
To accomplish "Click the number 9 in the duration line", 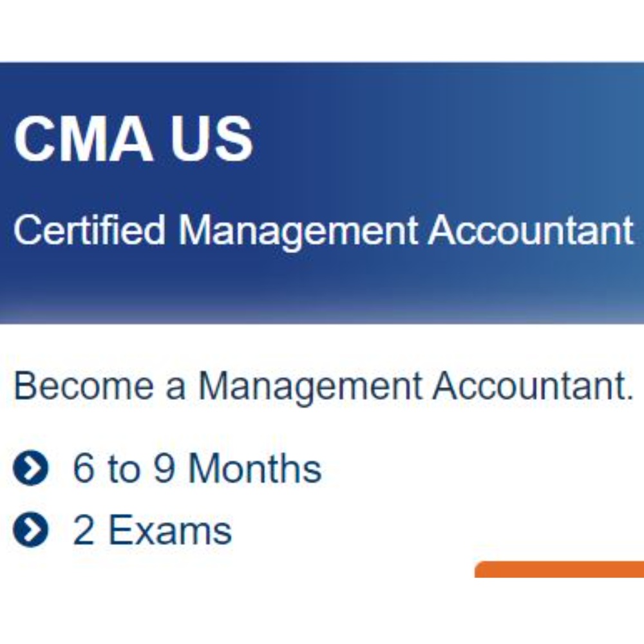I will 164,469.
